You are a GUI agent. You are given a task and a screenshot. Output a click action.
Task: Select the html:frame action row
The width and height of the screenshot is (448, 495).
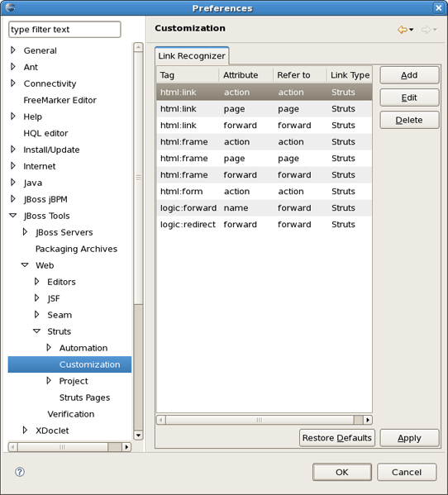265,142
